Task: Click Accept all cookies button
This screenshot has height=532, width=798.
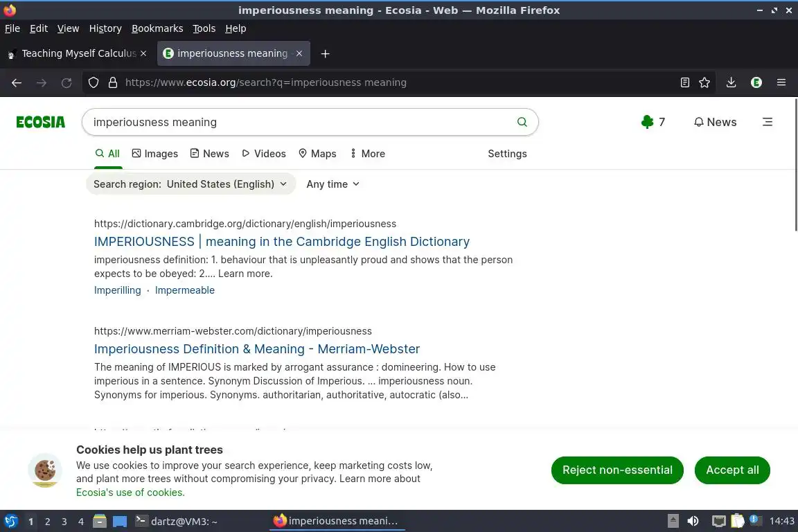Action: point(732,470)
